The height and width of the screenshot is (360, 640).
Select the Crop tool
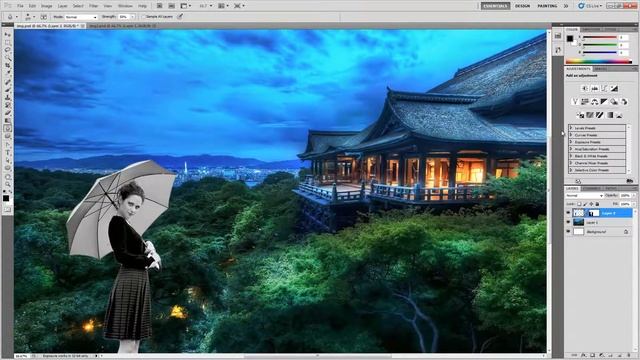(x=7, y=66)
